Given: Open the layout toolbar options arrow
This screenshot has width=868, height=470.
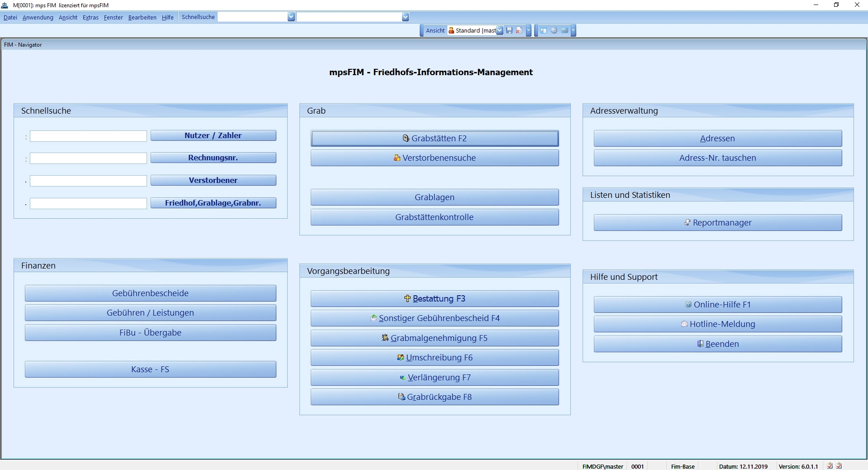Looking at the screenshot, I should pos(574,30).
